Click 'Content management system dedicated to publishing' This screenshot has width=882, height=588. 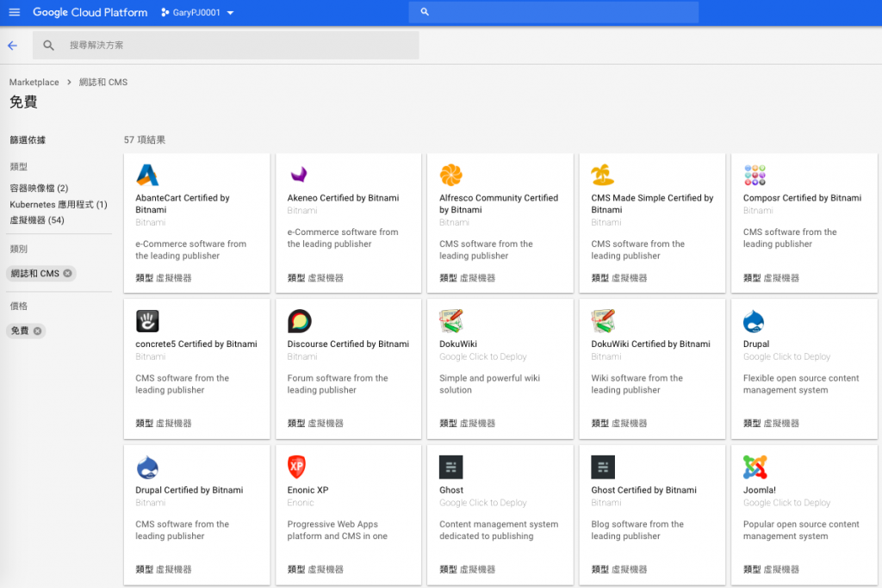point(499,530)
